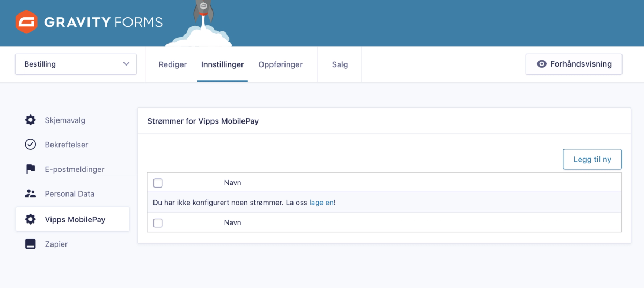This screenshot has width=644, height=288.
Task: Tick the select-all checkbox in table footer
Action: (158, 222)
